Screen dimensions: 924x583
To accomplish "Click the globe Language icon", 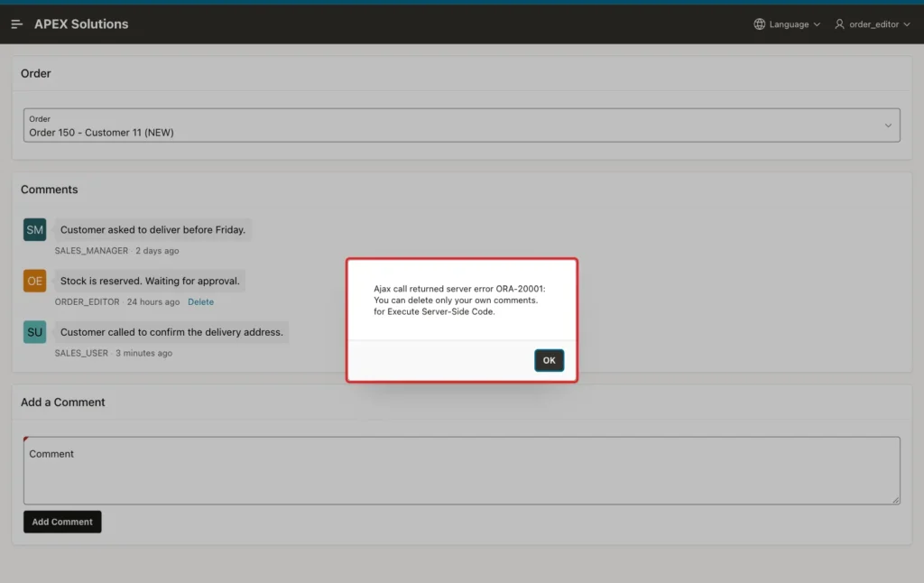I will (759, 24).
